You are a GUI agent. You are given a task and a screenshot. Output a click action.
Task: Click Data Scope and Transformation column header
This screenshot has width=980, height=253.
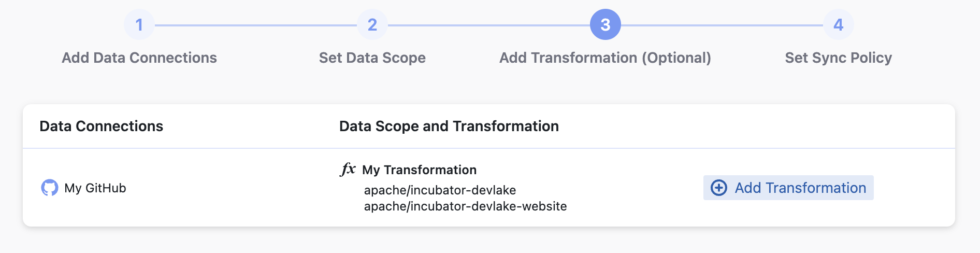tap(449, 126)
